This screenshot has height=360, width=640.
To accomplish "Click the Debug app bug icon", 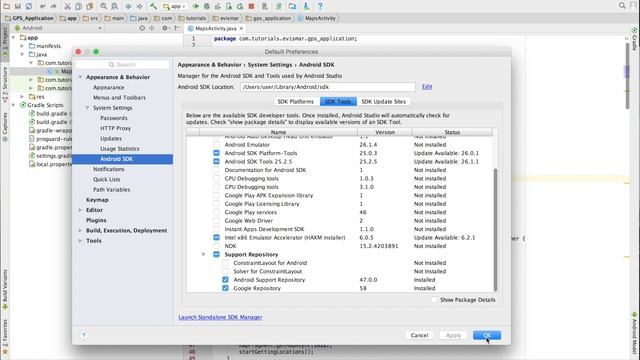I will [207, 6].
